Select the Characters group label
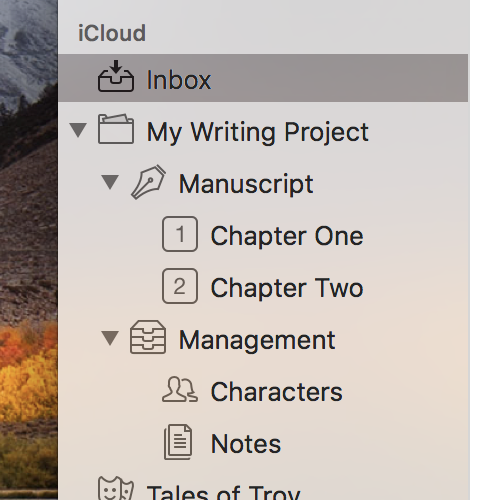 [277, 392]
